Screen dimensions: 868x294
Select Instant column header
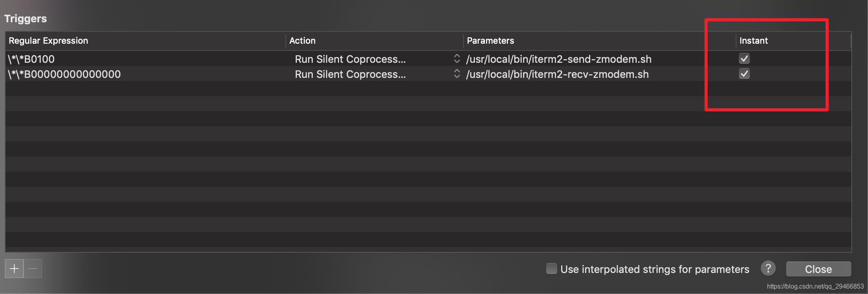793,41
